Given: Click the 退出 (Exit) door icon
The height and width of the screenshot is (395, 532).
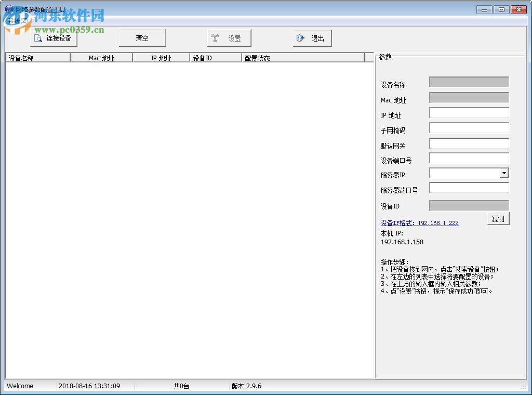Looking at the screenshot, I should [x=301, y=37].
